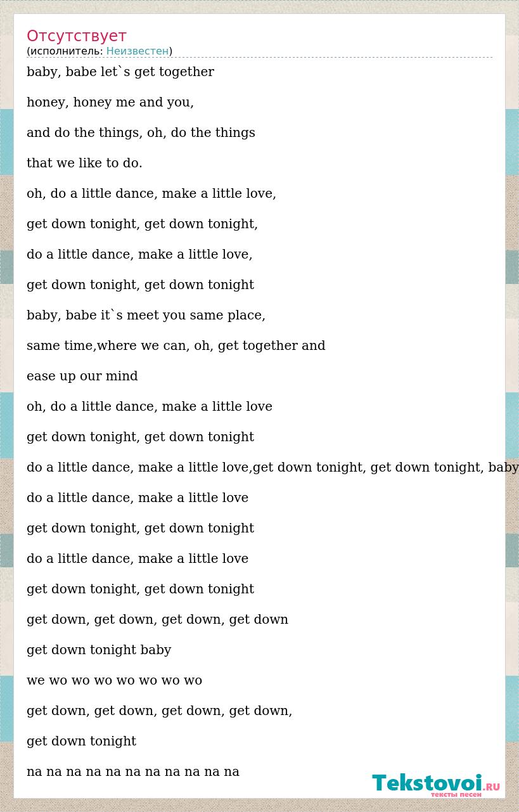Click the long line ending with 'tonight, baby'
This screenshot has width=519, height=812.
point(272,468)
